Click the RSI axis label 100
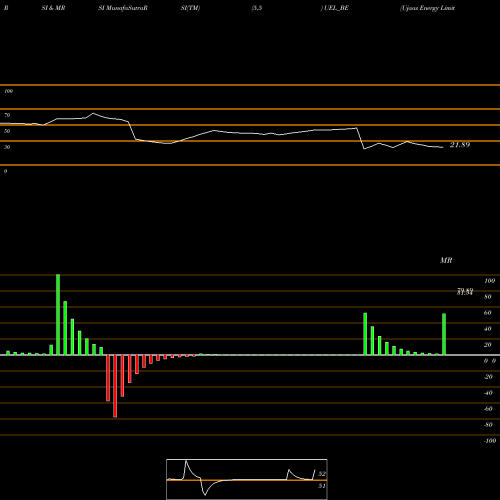This screenshot has width=500, height=500. coord(8,91)
